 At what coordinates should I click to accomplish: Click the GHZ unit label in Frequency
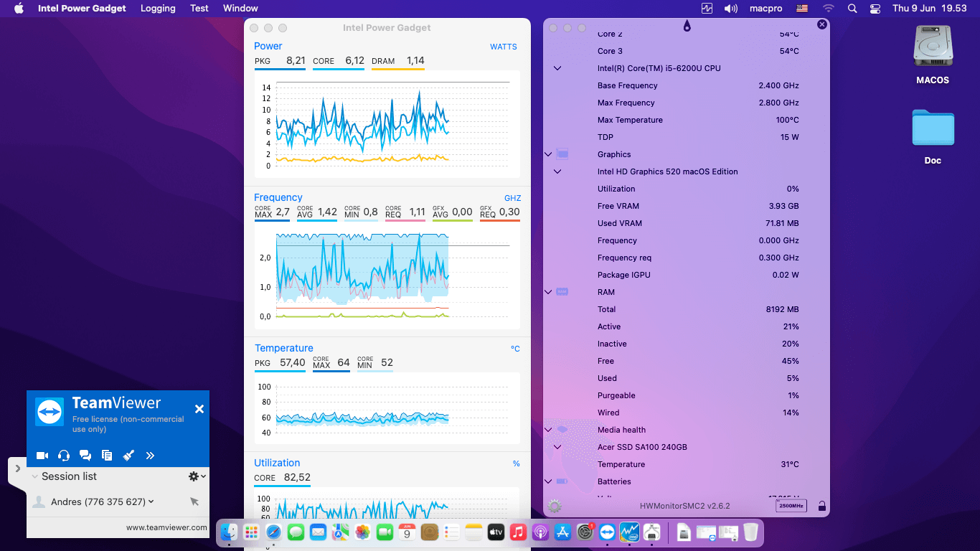pyautogui.click(x=512, y=198)
